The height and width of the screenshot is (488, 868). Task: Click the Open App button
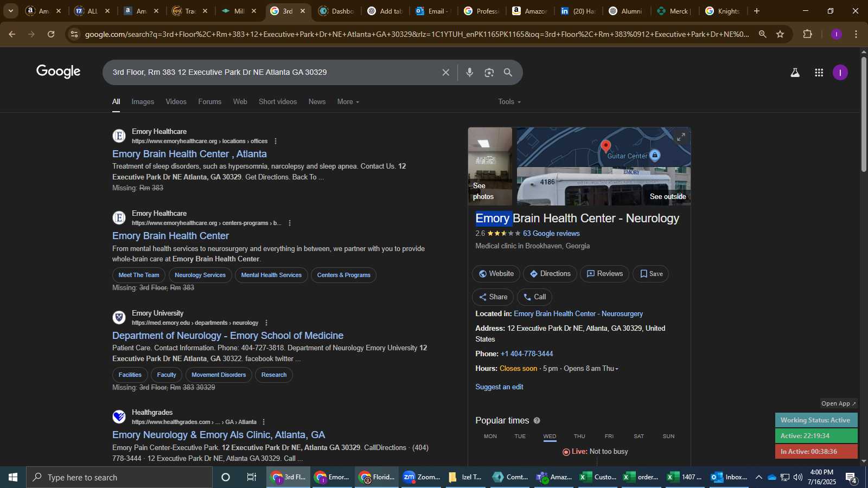(x=838, y=403)
